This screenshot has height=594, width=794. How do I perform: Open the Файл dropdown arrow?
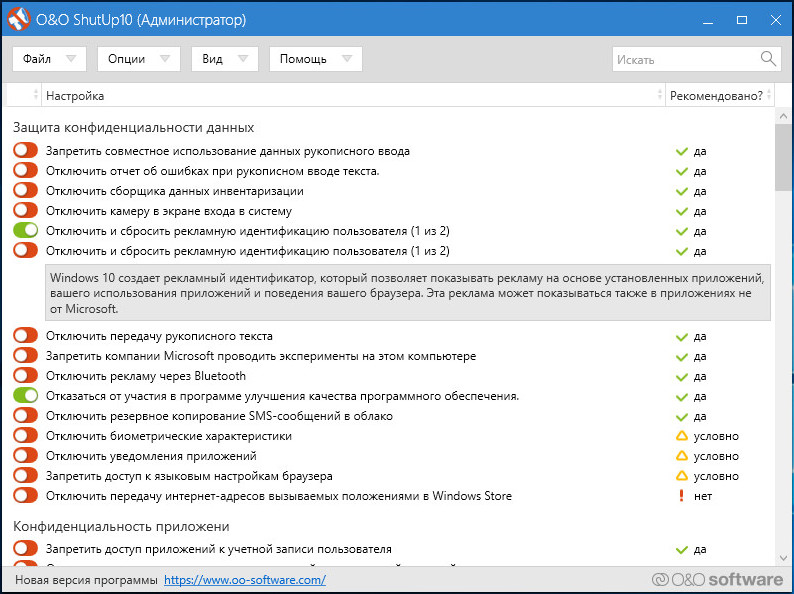[x=71, y=59]
